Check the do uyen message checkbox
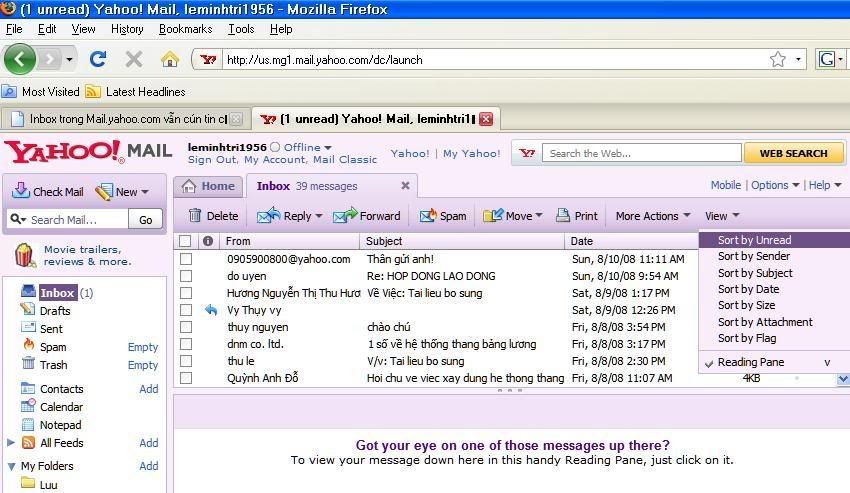The height and width of the screenshot is (493, 850). pos(186,276)
